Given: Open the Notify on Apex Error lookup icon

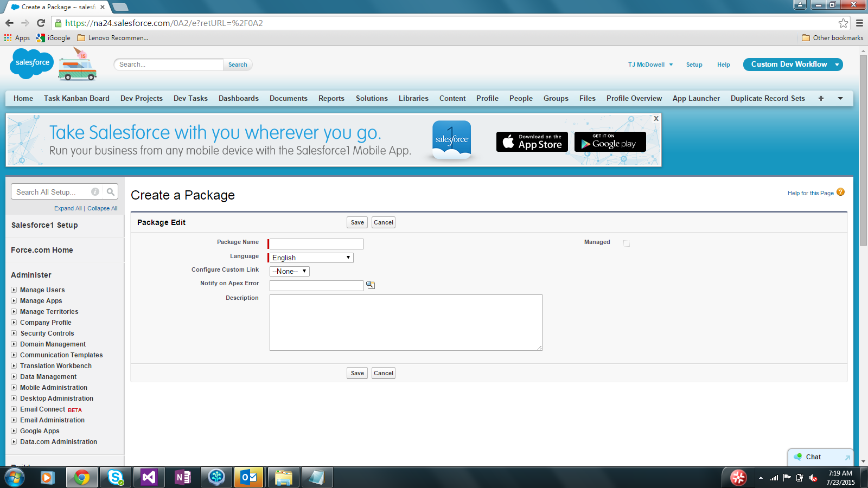Looking at the screenshot, I should [x=371, y=285].
